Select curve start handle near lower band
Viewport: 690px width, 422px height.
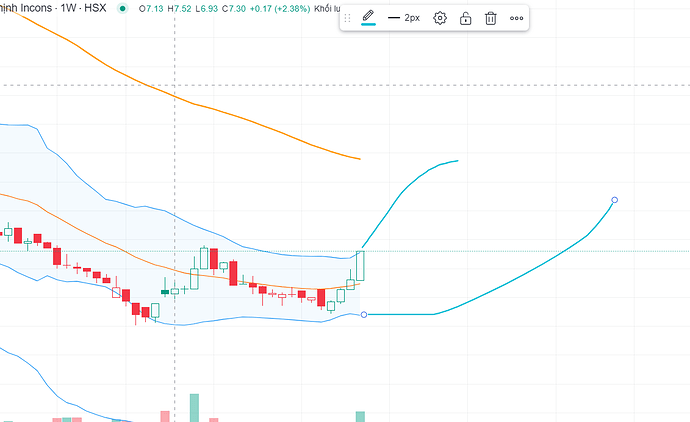pos(363,314)
